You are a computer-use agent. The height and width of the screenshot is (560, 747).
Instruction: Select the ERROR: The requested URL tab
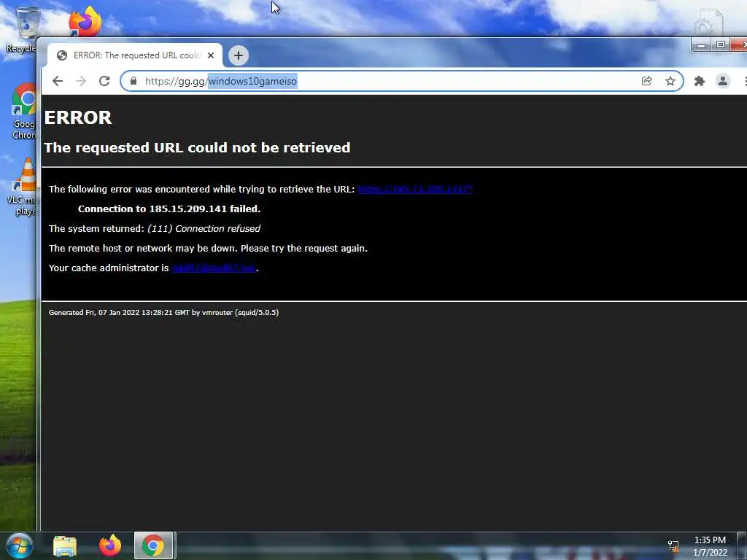(x=135, y=55)
